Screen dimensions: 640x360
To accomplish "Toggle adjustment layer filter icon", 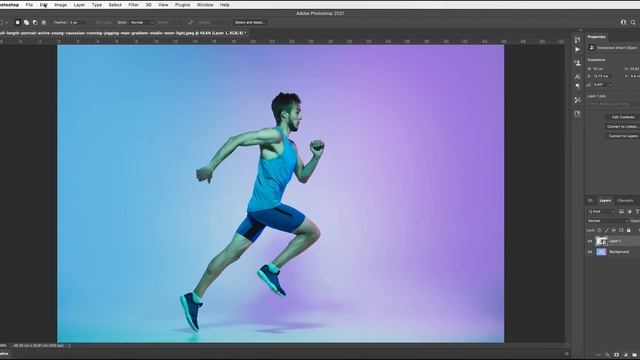I will point(629,211).
